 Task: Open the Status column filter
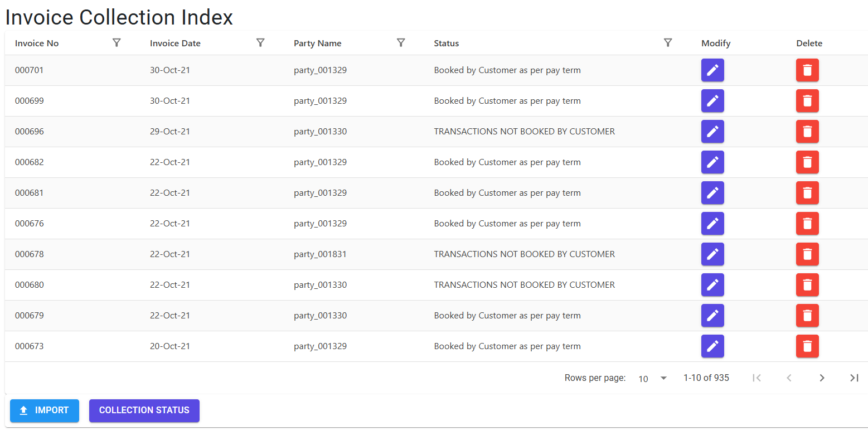click(x=668, y=43)
